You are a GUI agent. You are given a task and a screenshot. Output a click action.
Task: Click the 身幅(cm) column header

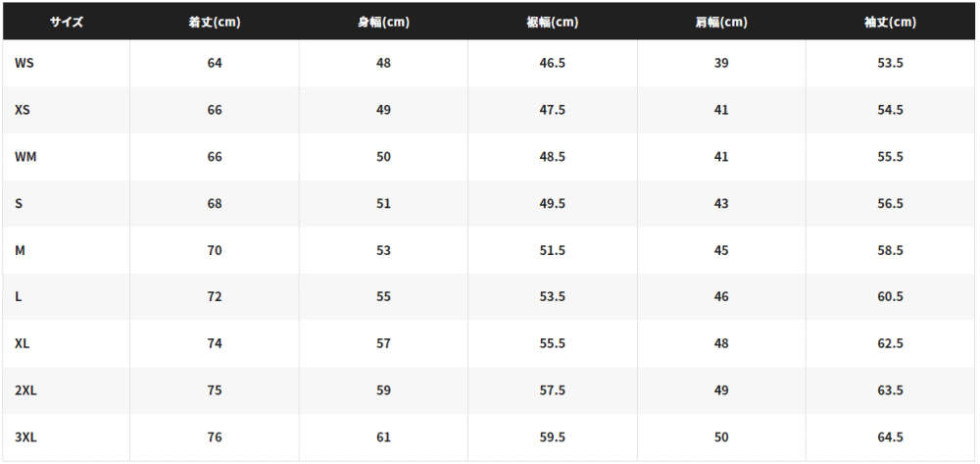[x=383, y=22]
